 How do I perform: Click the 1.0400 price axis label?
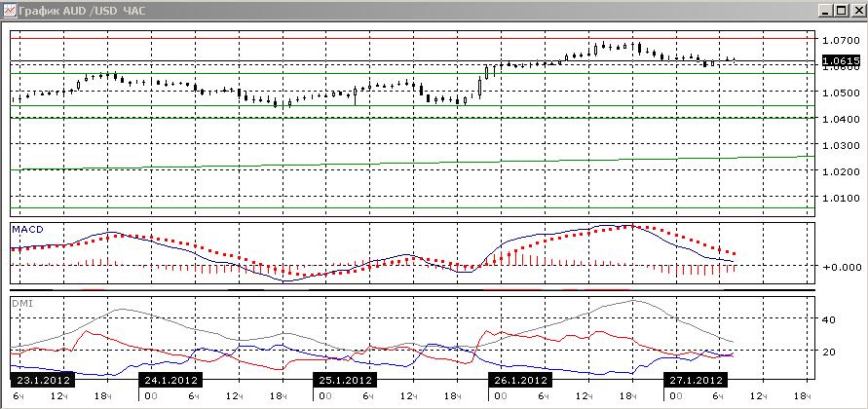point(841,119)
